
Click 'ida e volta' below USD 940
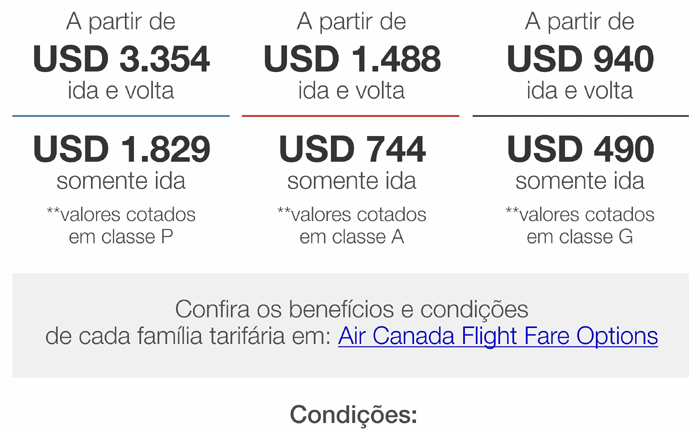[580, 91]
